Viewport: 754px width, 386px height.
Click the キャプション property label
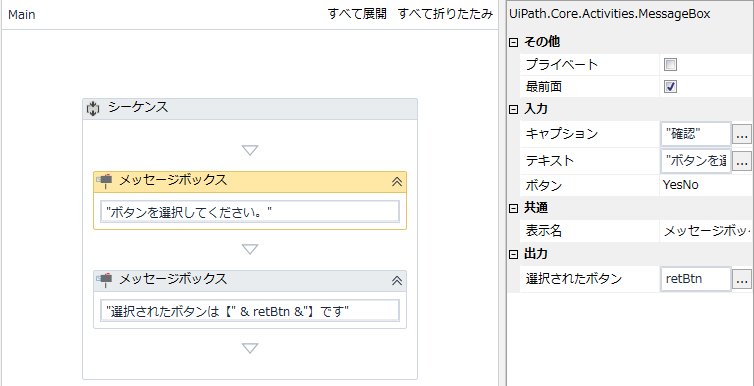pos(562,134)
